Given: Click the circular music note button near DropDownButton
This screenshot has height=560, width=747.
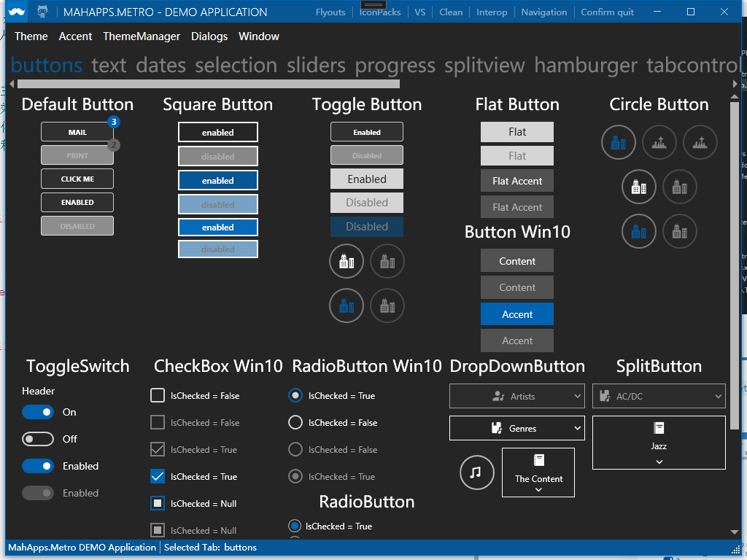Looking at the screenshot, I should pos(476,472).
